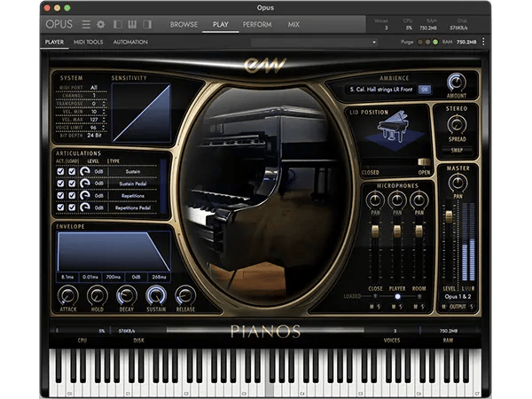Toggle the left sidebar panel icon

click(118, 25)
